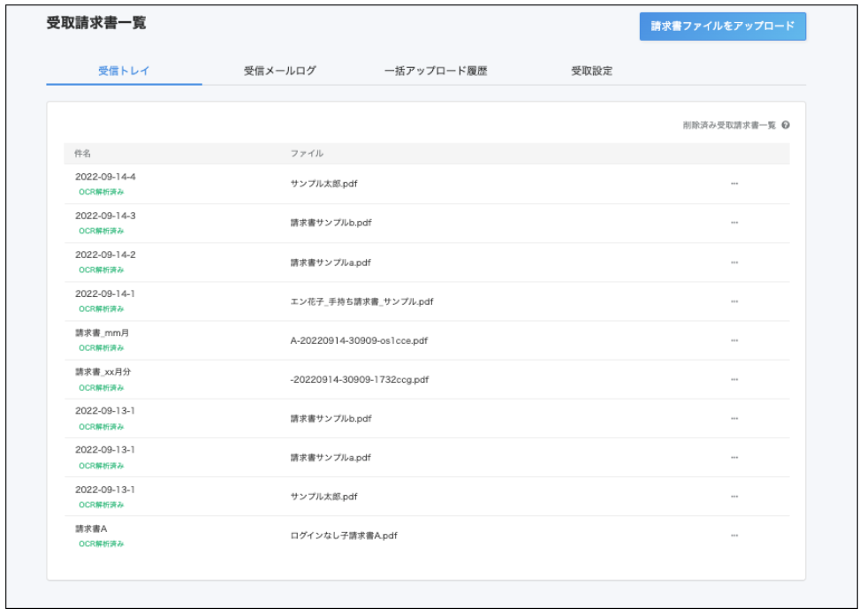Click the 件名 column header
This screenshot has height=616, width=859.
pos(83,154)
